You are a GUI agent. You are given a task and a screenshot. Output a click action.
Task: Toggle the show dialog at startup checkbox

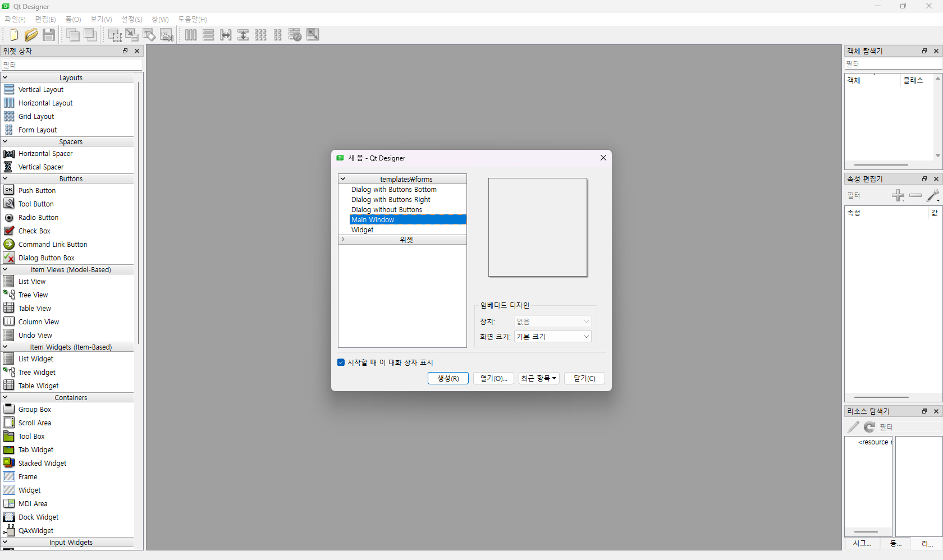pyautogui.click(x=341, y=362)
